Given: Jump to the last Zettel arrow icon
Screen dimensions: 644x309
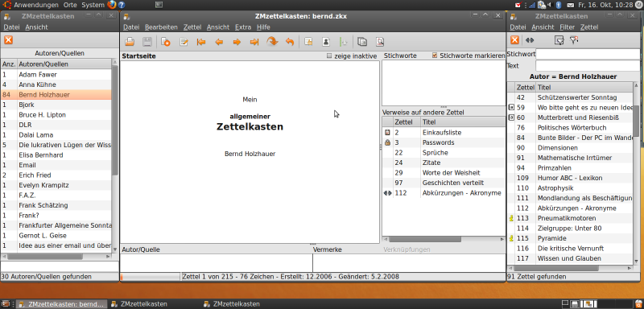Looking at the screenshot, I should click(254, 42).
